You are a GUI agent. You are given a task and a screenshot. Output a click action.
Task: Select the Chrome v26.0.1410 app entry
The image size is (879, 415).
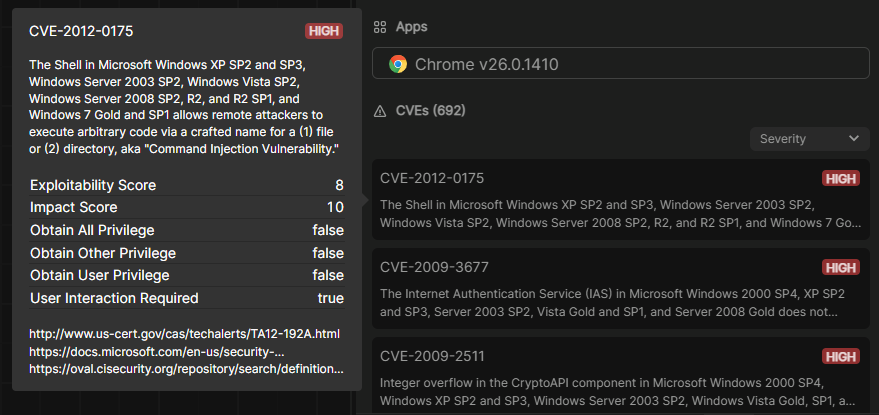point(621,63)
